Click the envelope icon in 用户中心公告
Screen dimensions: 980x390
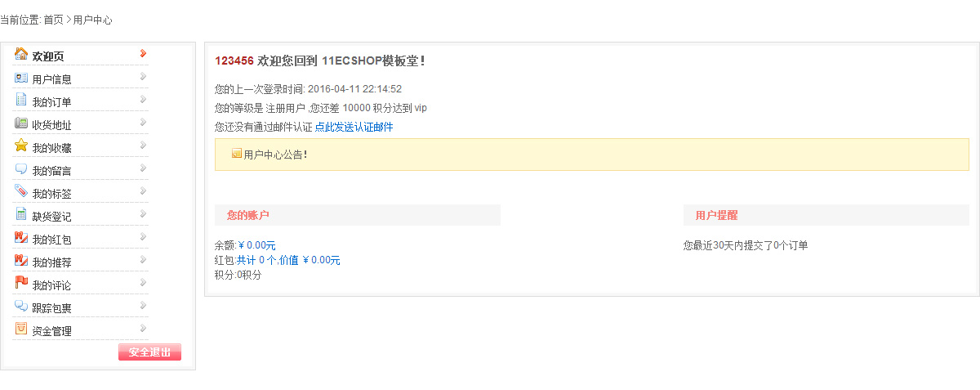[x=237, y=154]
